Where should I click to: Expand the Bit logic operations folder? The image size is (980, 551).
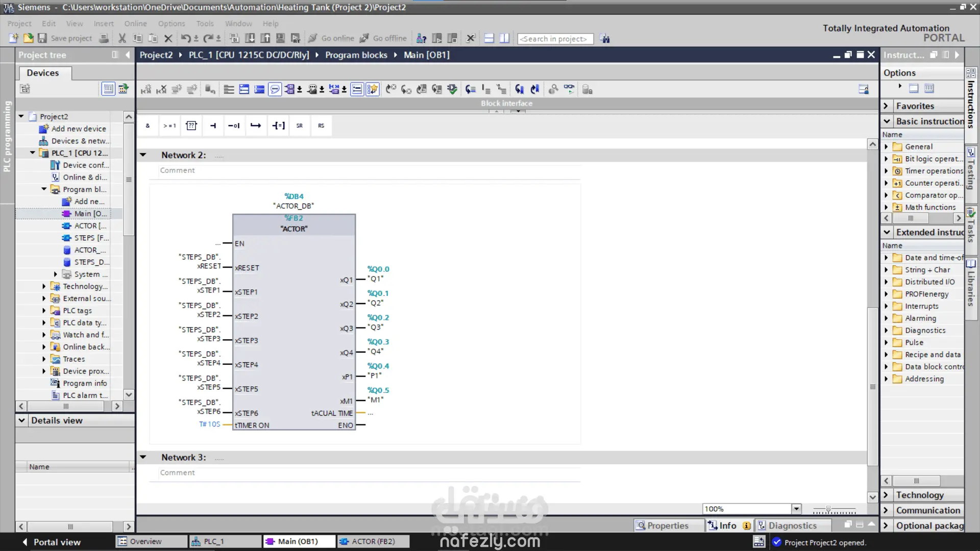(886, 159)
